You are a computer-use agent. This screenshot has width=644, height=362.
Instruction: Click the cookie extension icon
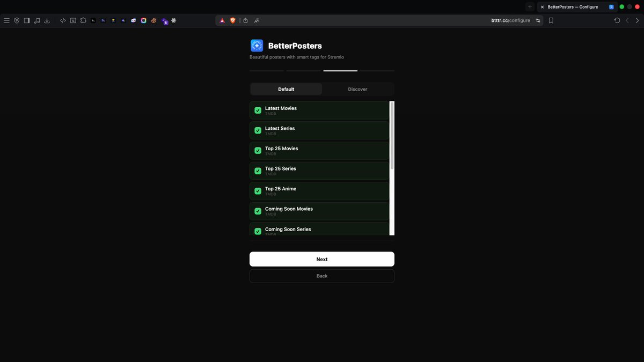click(153, 20)
